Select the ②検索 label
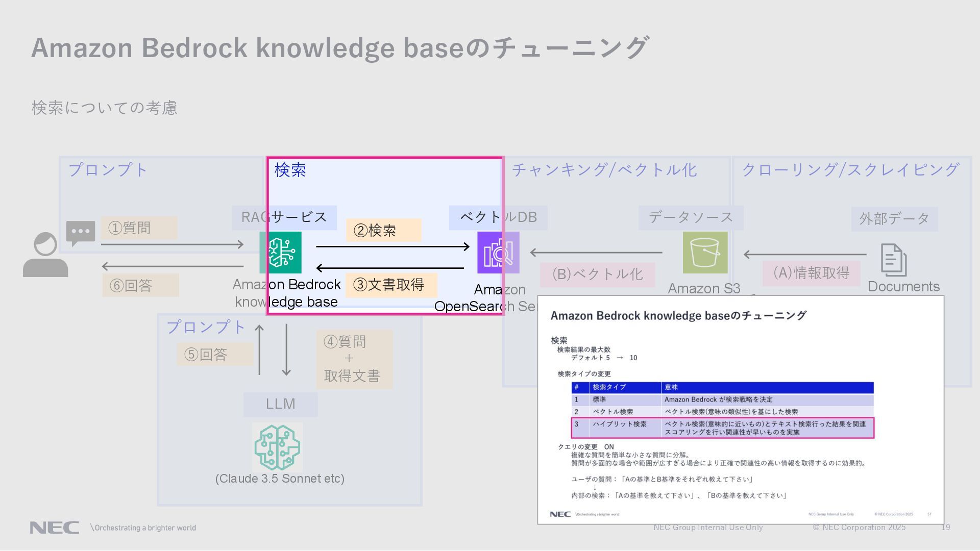This screenshot has height=551, width=980. pyautogui.click(x=383, y=230)
